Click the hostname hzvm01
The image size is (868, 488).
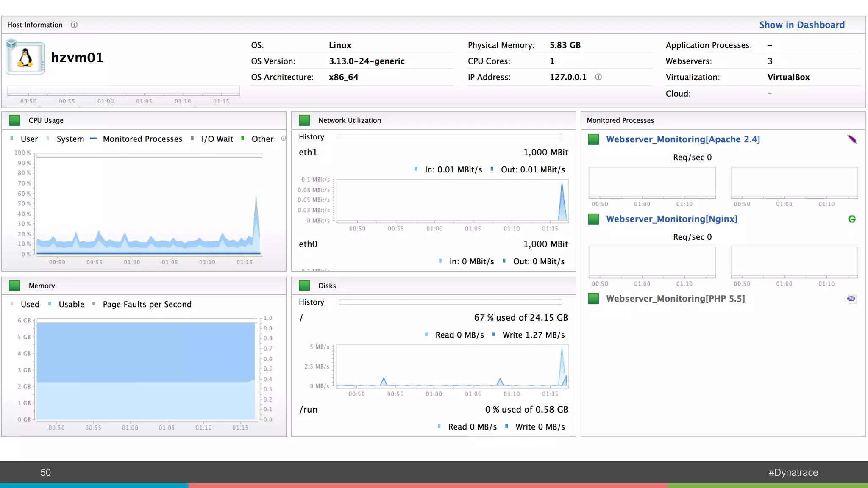(x=77, y=58)
